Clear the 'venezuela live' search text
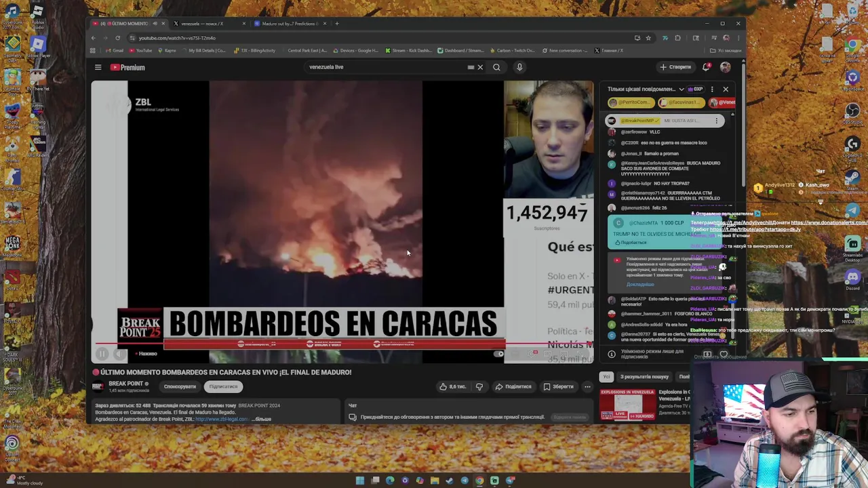 [x=480, y=67]
